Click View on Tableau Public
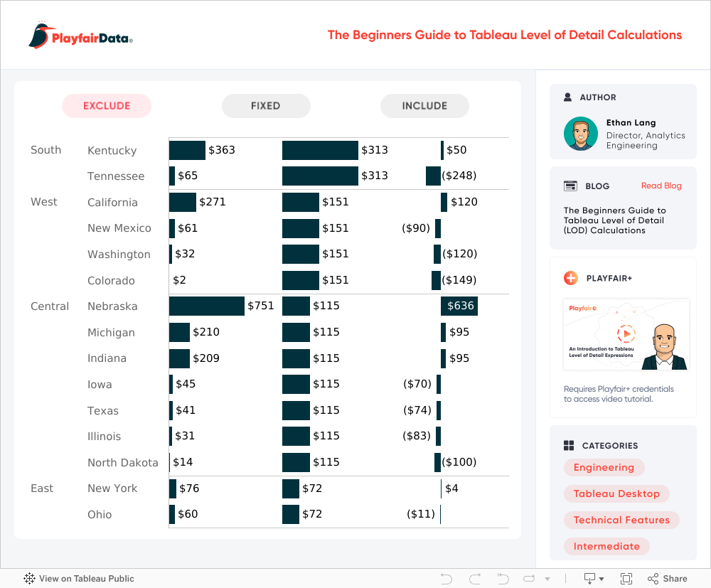Image resolution: width=711 pixels, height=588 pixels. [79, 579]
